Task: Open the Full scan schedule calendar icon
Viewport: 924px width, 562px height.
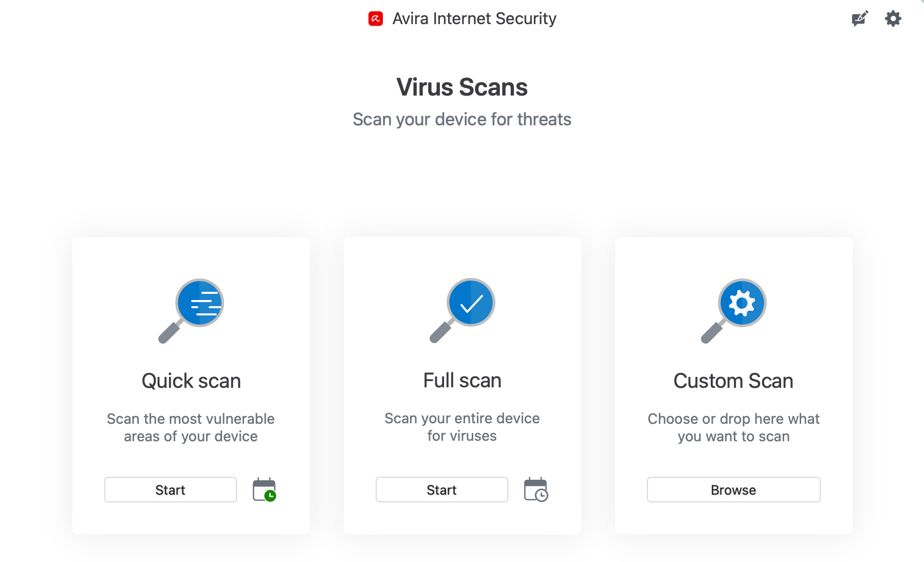Action: click(535, 490)
